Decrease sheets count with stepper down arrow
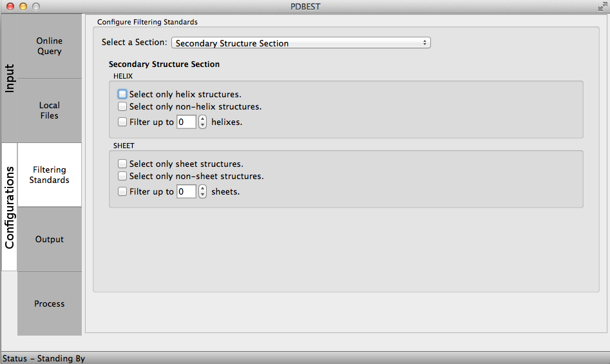This screenshot has height=364, width=610. 202,195
